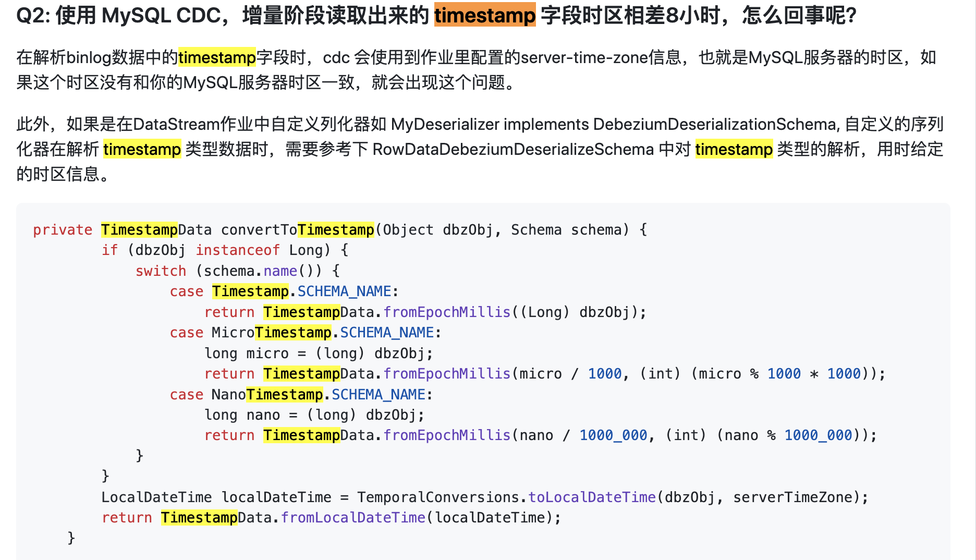The height and width of the screenshot is (560, 976).
Task: Click the word 'binlog' in the first paragraph
Action: pyautogui.click(x=89, y=57)
